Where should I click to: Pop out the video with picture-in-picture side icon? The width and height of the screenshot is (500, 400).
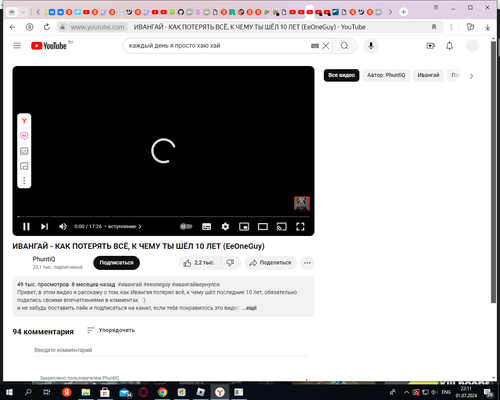point(24,166)
